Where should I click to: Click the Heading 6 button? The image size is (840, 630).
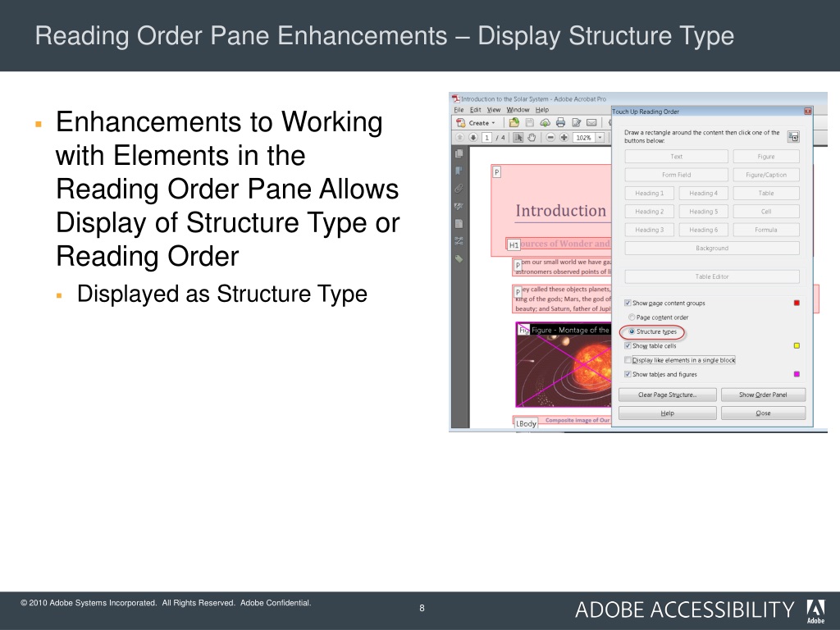pyautogui.click(x=703, y=230)
